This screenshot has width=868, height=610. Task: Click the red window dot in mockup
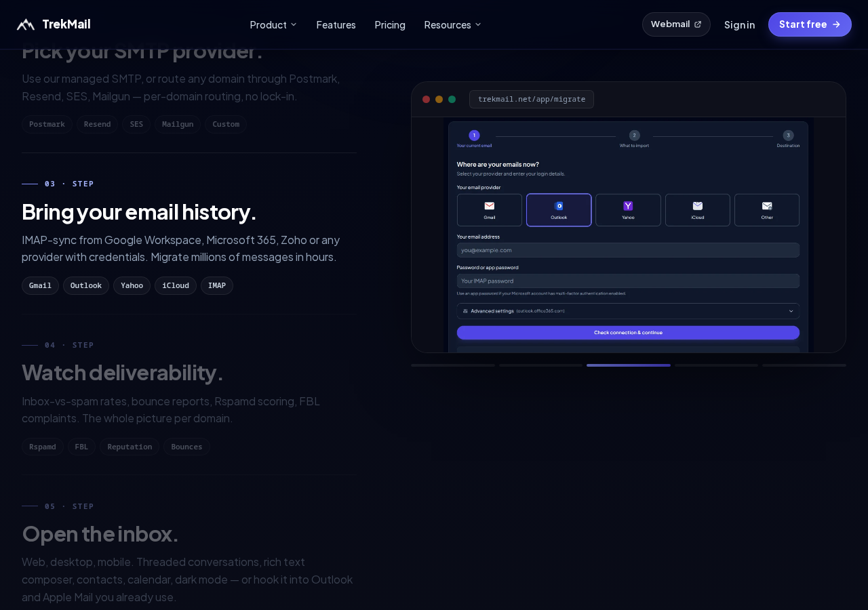[426, 100]
